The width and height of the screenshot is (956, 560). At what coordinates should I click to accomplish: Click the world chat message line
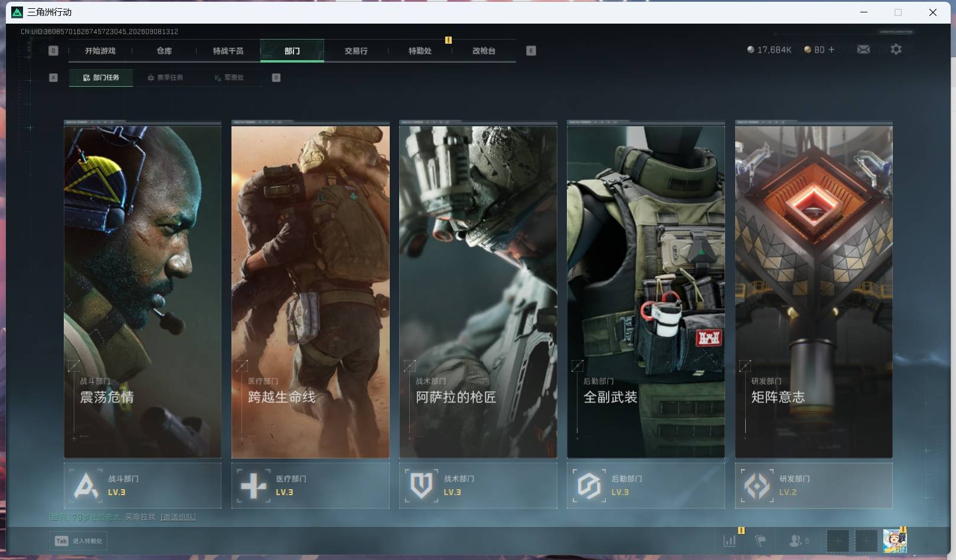point(123,517)
